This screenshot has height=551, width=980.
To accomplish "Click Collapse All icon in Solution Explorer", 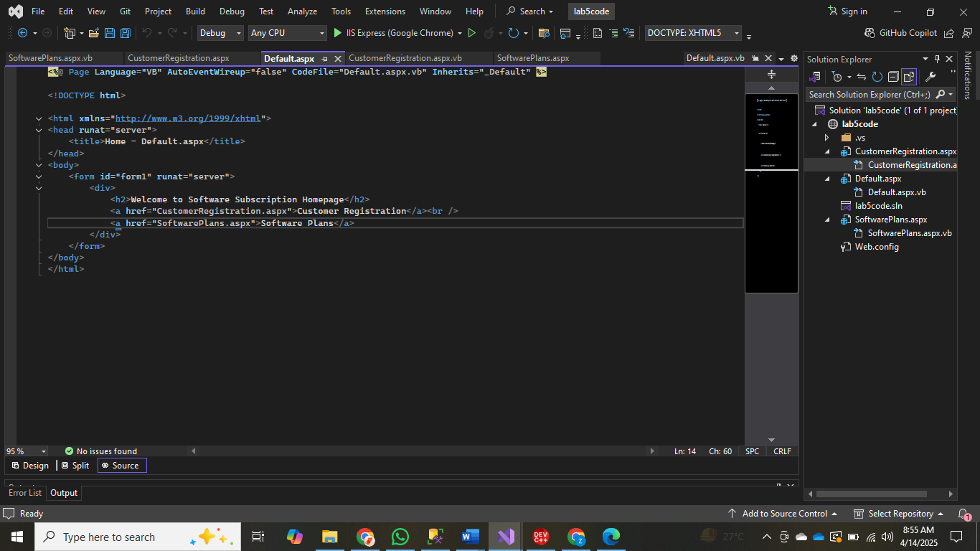I will [x=893, y=77].
